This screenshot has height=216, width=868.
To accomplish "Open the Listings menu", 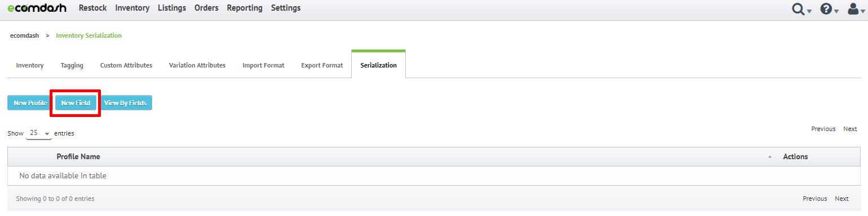I will point(172,8).
